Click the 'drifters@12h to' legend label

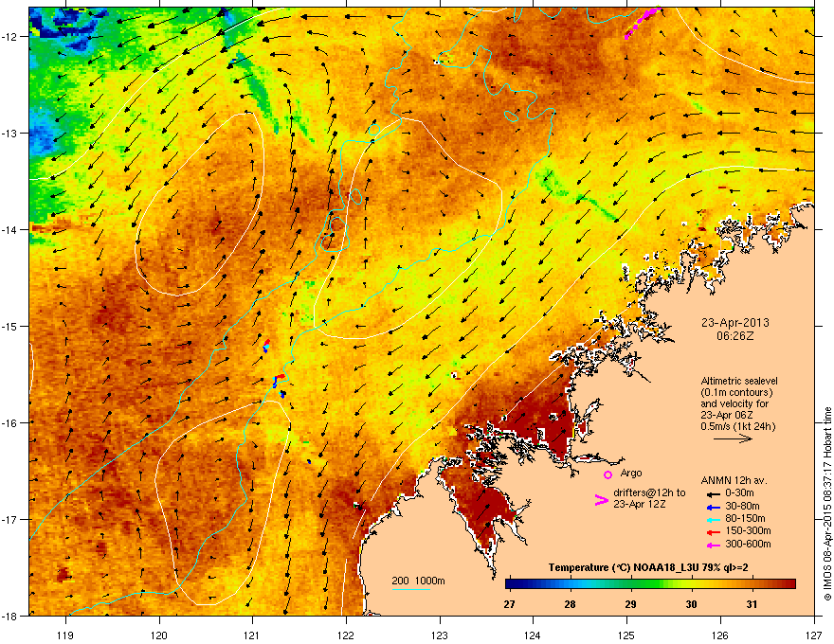click(x=649, y=493)
